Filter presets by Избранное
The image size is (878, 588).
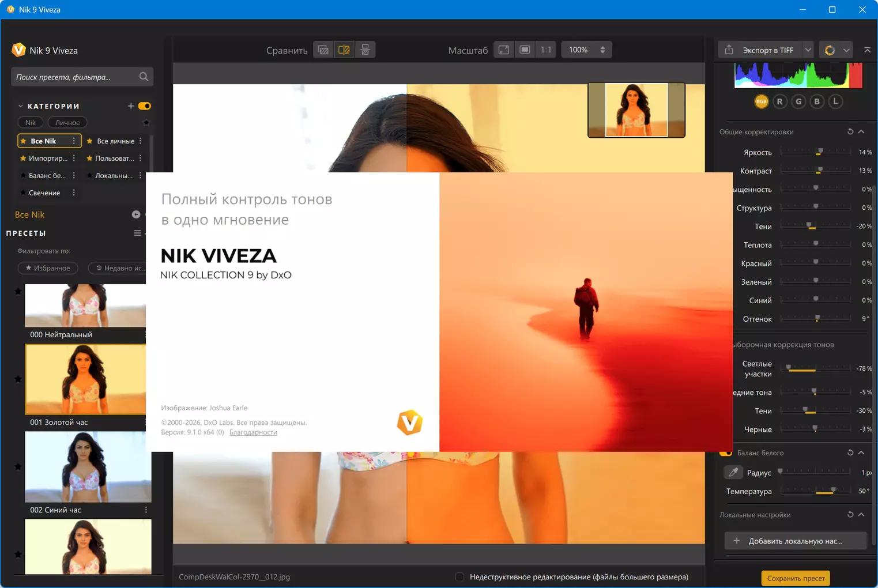(x=48, y=268)
